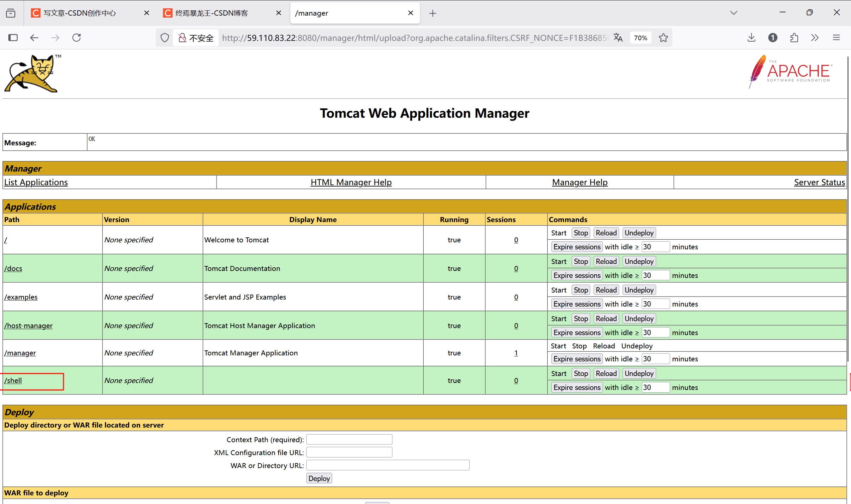Viewport: 851px width, 504px height.
Task: Stop the Welcome to Tomcat app
Action: tap(581, 233)
